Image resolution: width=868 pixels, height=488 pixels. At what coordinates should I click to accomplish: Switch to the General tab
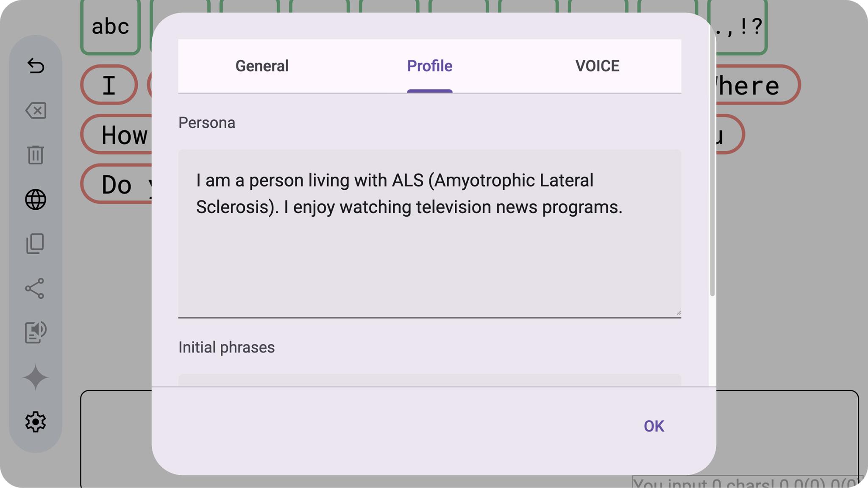tap(262, 66)
